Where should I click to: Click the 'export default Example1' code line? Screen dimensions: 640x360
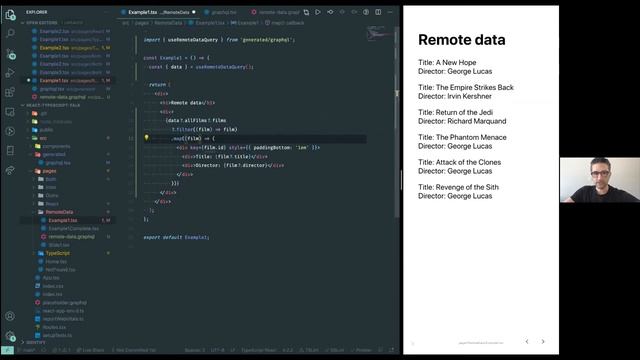click(x=176, y=237)
